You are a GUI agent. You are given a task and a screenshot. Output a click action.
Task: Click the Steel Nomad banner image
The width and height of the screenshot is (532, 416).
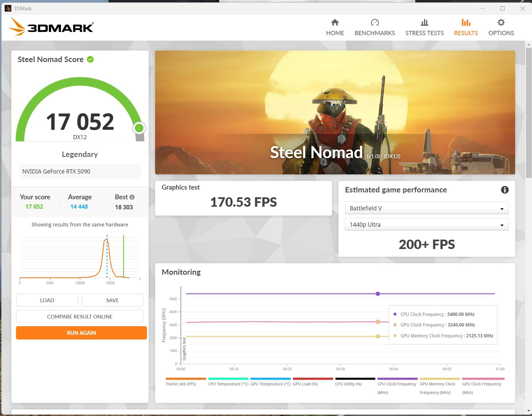[x=335, y=112]
